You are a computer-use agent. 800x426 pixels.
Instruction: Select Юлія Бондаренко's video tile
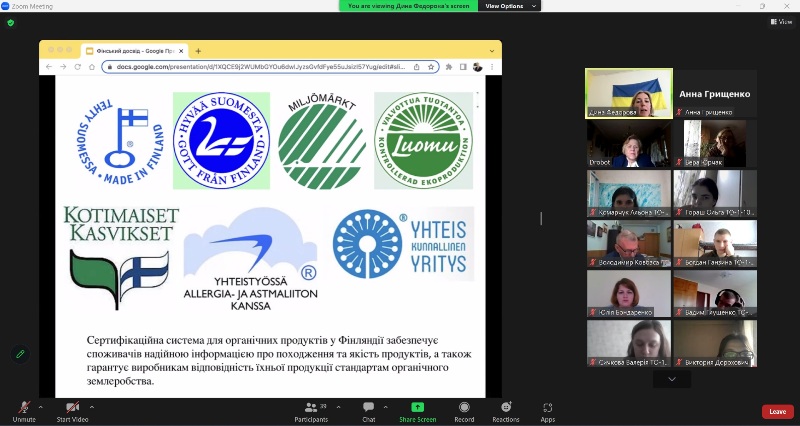pos(629,293)
